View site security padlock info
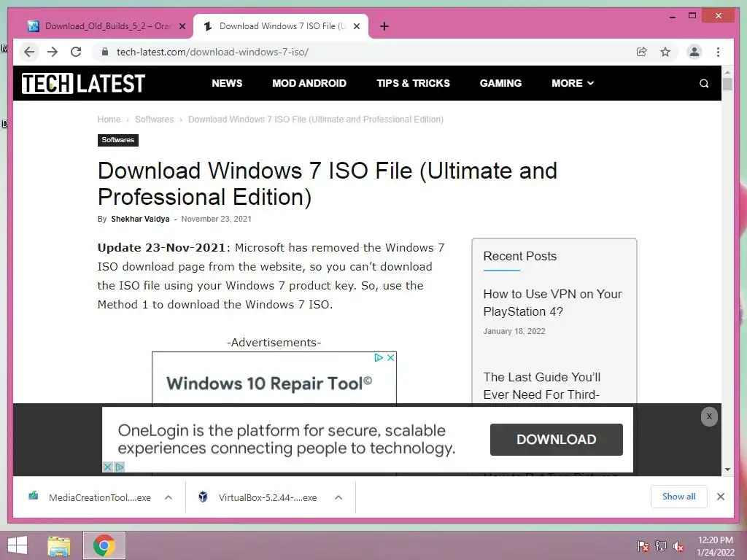Screen dimensions: 747x560 105,52
